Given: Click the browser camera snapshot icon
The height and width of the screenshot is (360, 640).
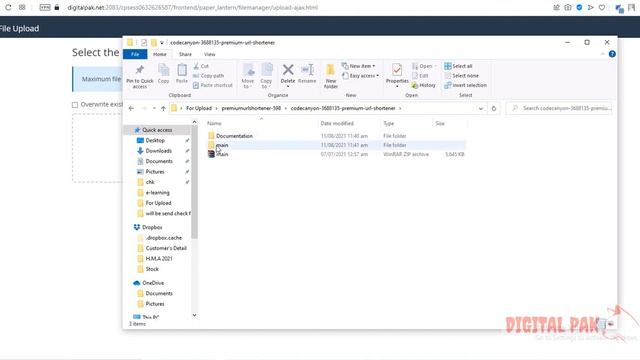Looking at the screenshot, I should [x=568, y=7].
